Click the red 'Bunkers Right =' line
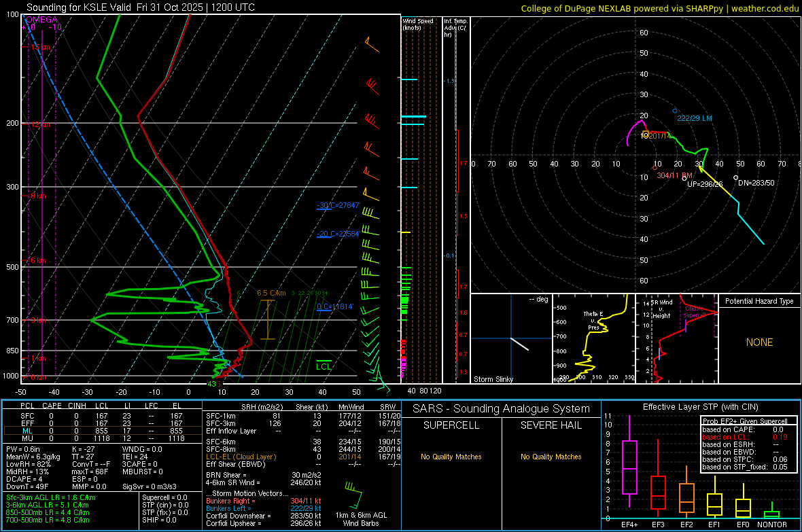The height and width of the screenshot is (532, 802). pyautogui.click(x=264, y=501)
